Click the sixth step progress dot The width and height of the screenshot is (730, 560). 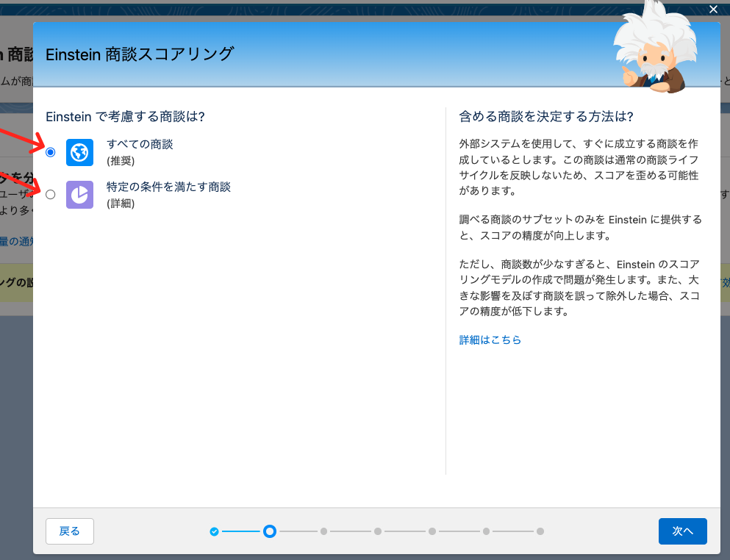coord(486,531)
